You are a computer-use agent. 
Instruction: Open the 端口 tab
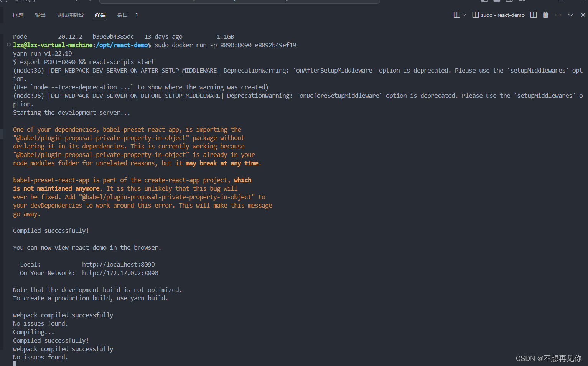pos(122,15)
